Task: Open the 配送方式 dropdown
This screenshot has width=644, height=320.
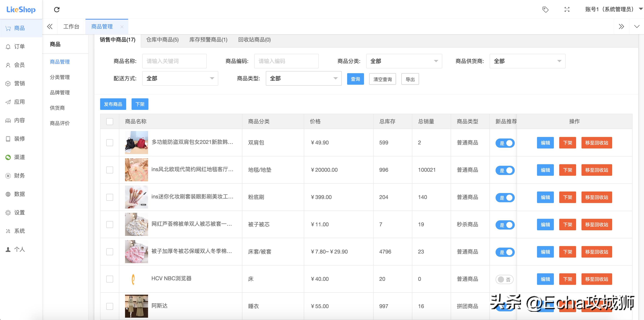Action: (x=180, y=78)
